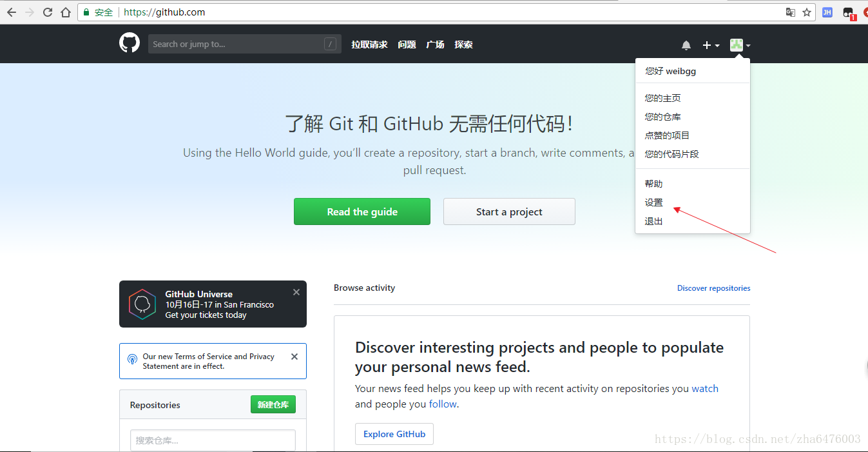Click the JH browser extension icon
Screen dimensions: 868x452
(x=827, y=12)
